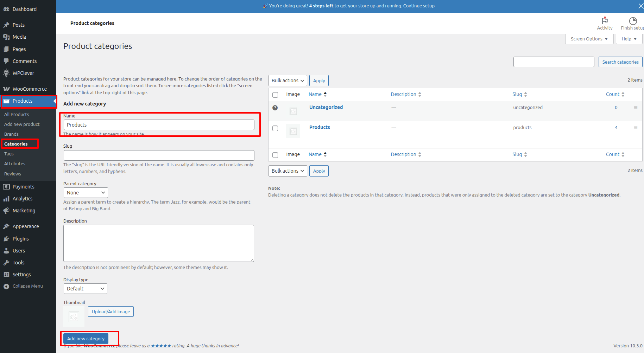644x353 pixels.
Task: Dismiss the setup banner with X
Action: click(641, 6)
